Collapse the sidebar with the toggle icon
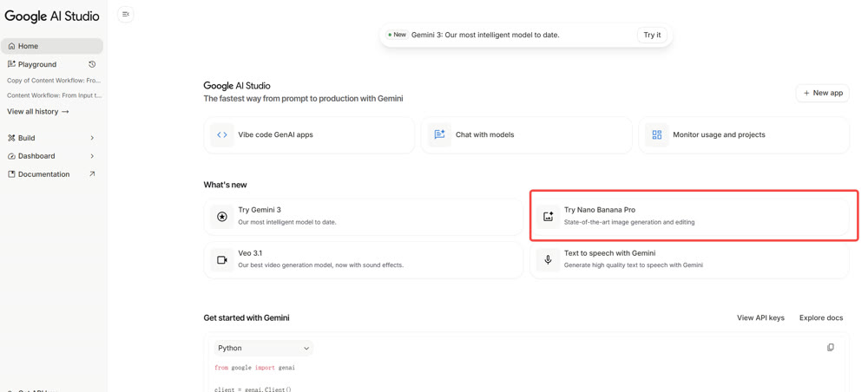The width and height of the screenshot is (868, 392). (126, 15)
